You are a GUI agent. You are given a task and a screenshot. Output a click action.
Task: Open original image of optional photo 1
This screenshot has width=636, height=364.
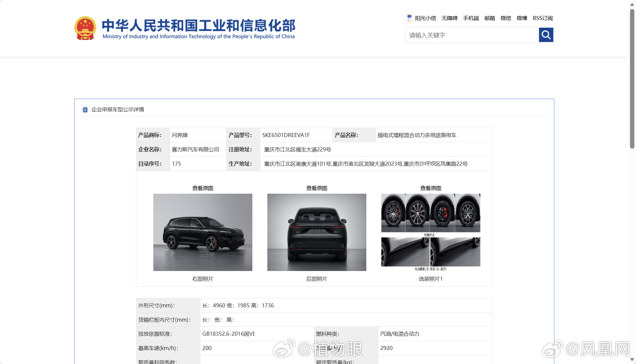tap(430, 188)
